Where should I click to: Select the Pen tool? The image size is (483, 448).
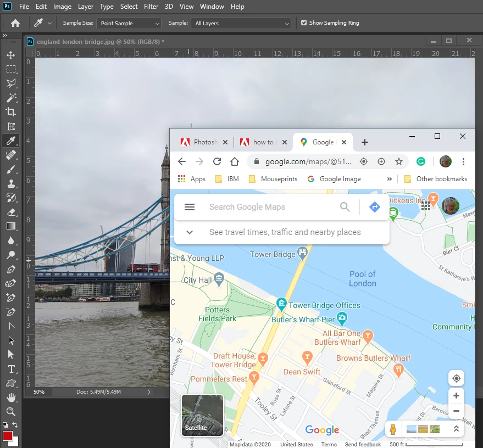pyautogui.click(x=11, y=269)
